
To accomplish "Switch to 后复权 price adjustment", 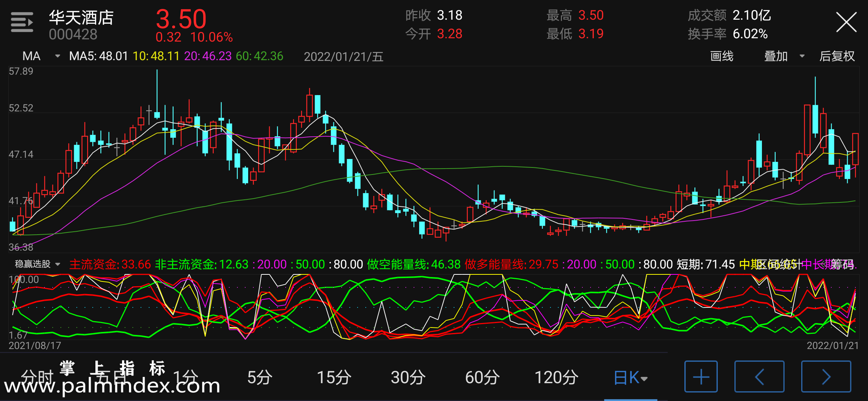I will pos(837,56).
